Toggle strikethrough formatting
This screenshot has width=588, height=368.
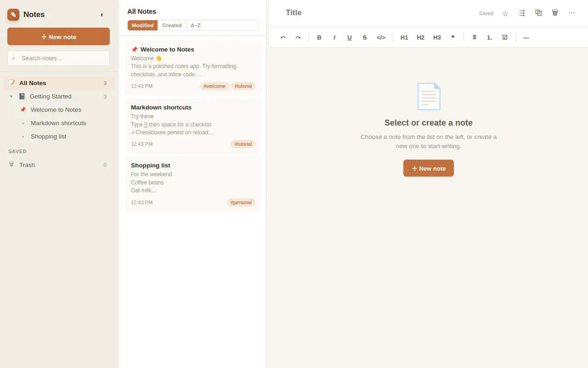[365, 37]
